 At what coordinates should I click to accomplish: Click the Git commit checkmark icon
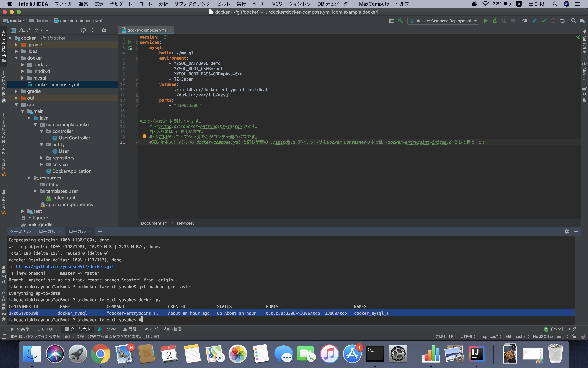click(x=544, y=21)
